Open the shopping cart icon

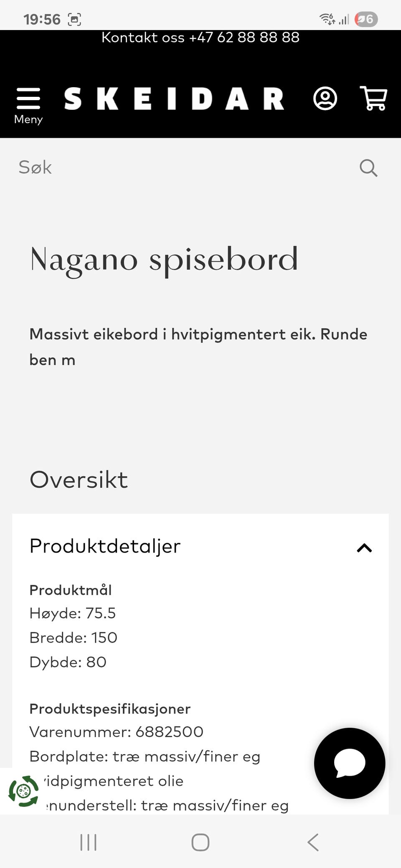point(373,98)
